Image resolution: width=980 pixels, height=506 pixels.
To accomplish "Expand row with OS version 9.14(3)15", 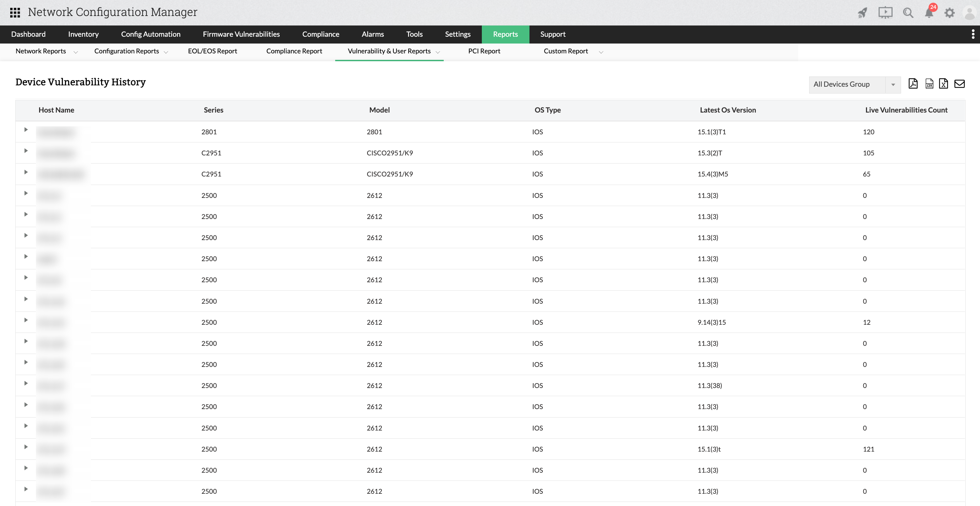I will tap(26, 320).
